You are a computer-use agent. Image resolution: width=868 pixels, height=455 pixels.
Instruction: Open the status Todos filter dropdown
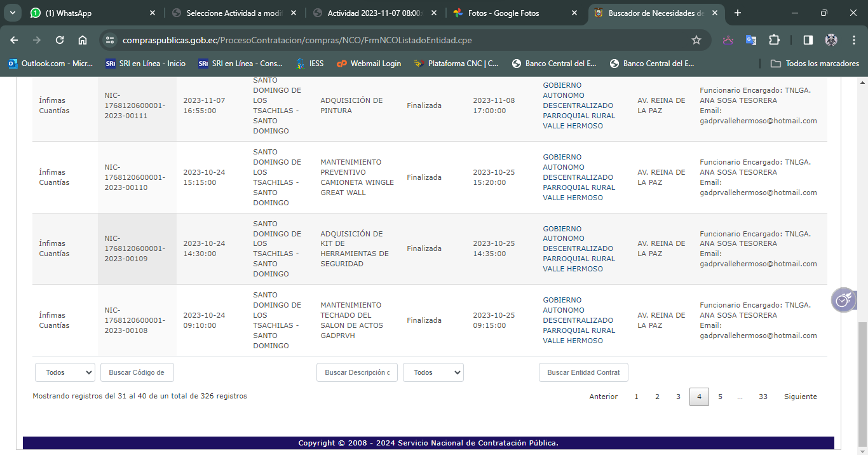(x=433, y=372)
